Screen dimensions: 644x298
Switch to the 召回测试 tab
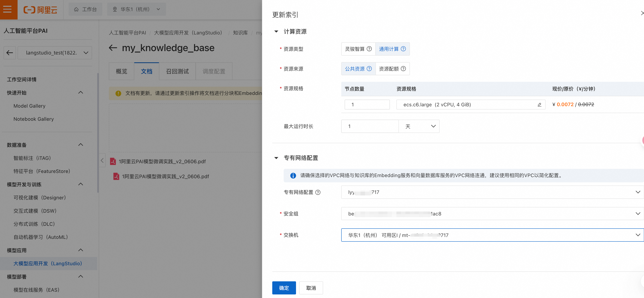click(177, 72)
